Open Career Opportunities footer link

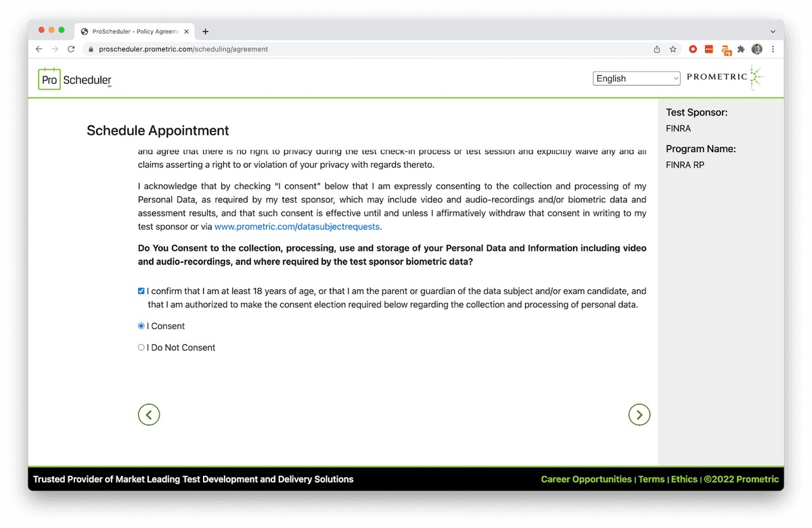[586, 479]
